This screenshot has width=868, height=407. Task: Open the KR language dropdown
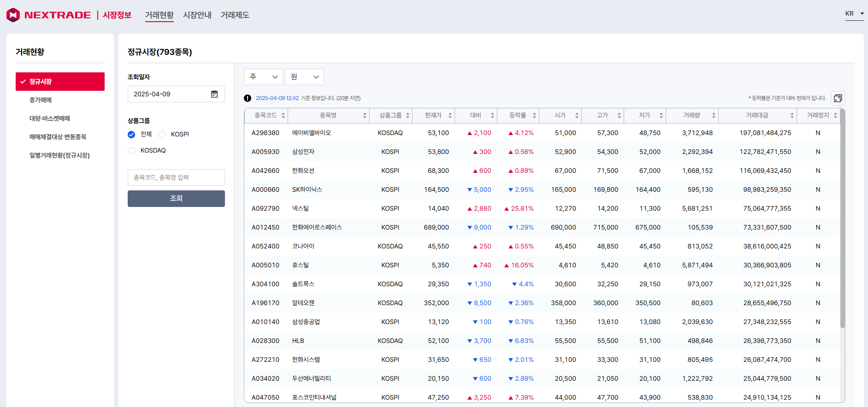pos(854,14)
